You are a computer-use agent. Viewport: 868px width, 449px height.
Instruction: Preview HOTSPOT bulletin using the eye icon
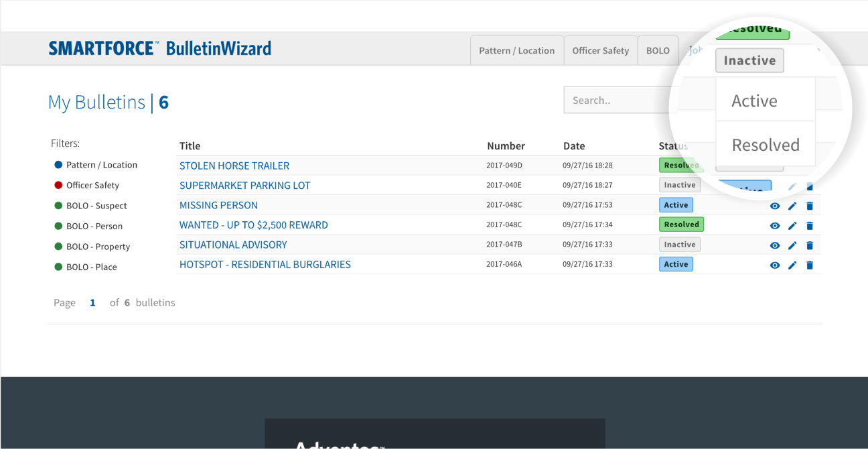[775, 265]
